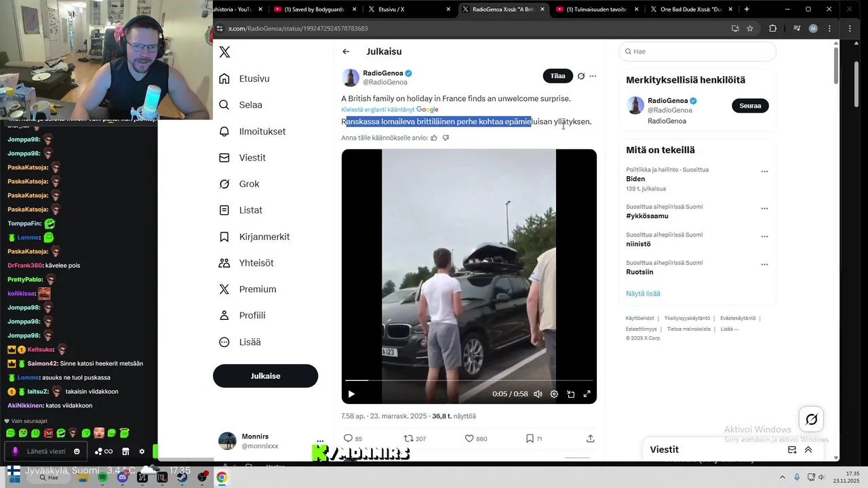
Task: Open the Evästekäytäntö footer link
Action: pyautogui.click(x=738, y=318)
